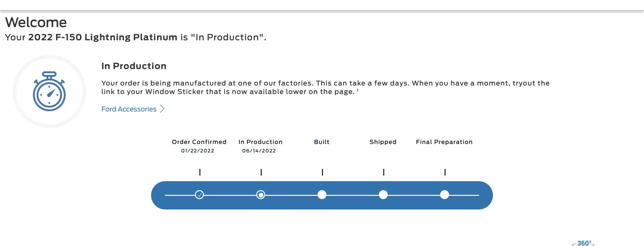The image size is (644, 246).
Task: Click the stopwatch In Production icon
Action: point(49,91)
